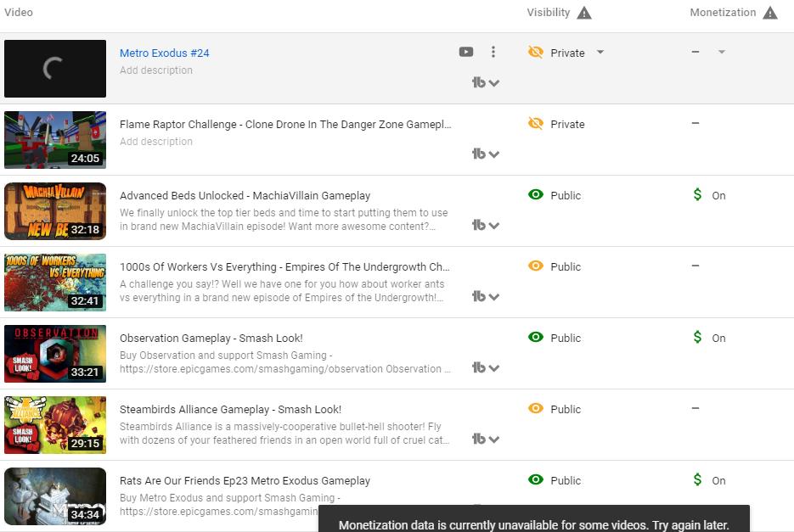Click TubeBuddy icon on Metro Exodus #24 row
794x532 pixels.
(x=479, y=82)
